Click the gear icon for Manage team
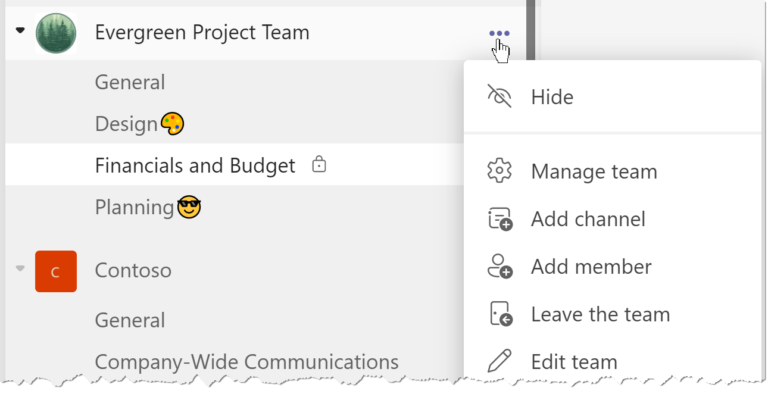The image size is (768, 394). 499,171
